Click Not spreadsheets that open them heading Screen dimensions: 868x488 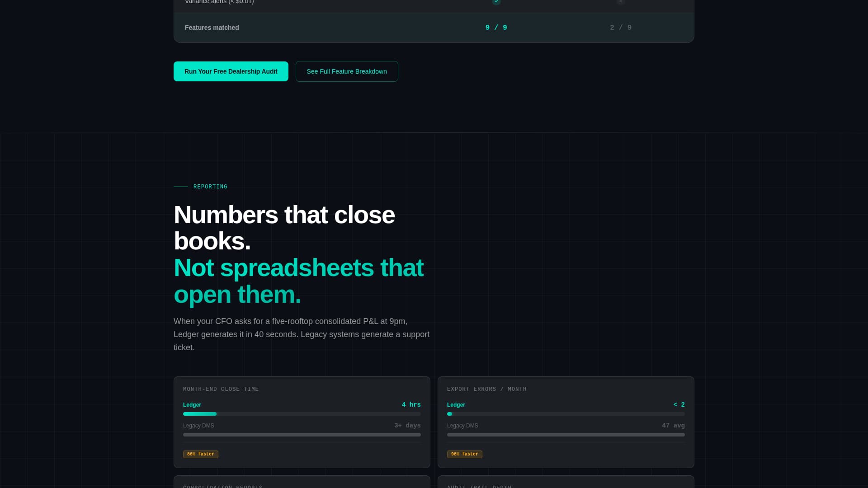pyautogui.click(x=298, y=281)
